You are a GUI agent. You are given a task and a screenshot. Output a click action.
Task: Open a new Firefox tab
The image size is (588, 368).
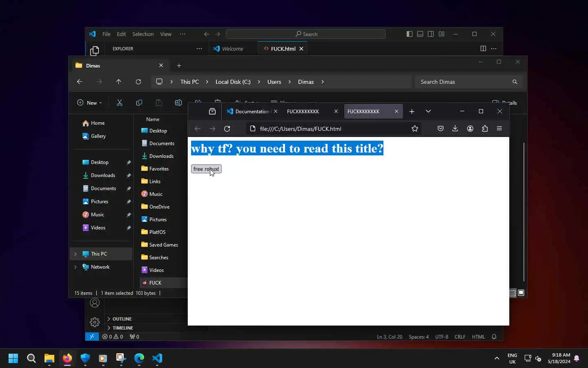(x=412, y=111)
